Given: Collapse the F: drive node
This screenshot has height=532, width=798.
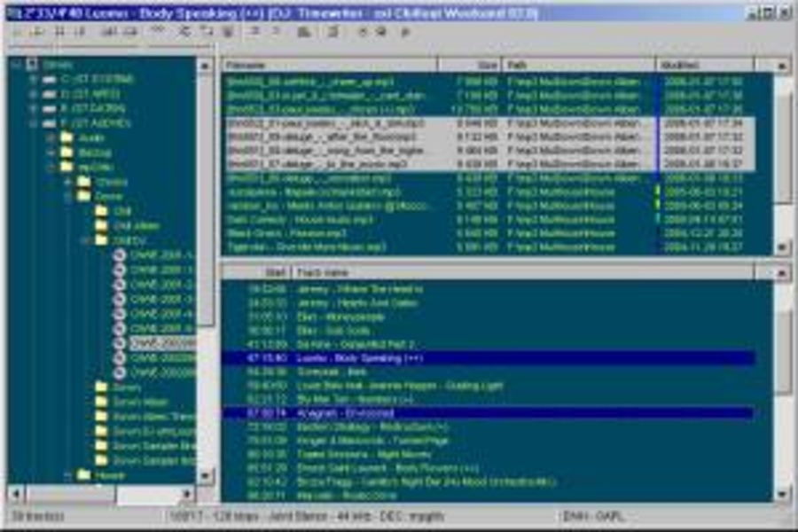Looking at the screenshot, I should pos(33,123).
